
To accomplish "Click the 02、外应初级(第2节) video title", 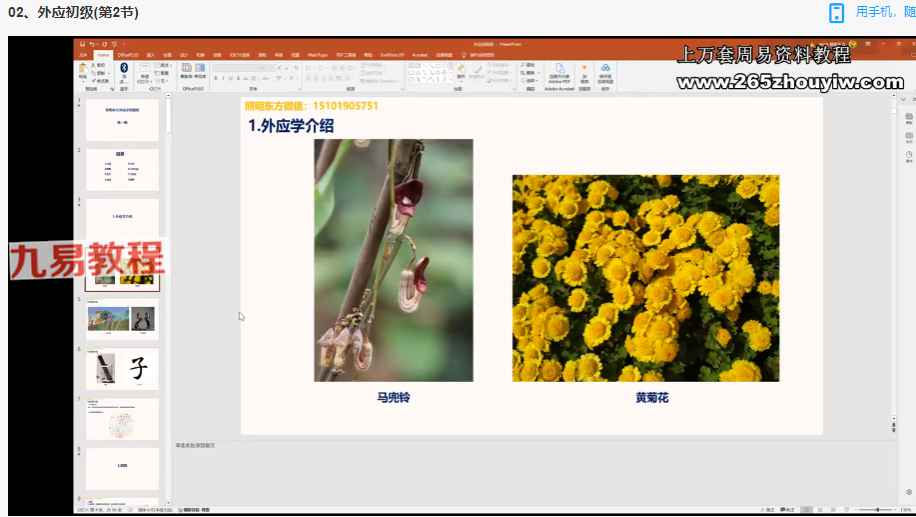I will pyautogui.click(x=73, y=12).
